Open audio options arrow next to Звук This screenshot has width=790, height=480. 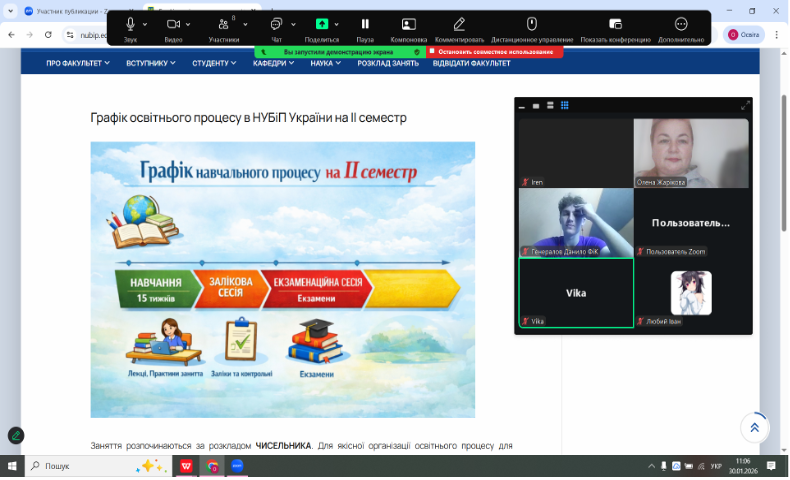[x=145, y=24]
